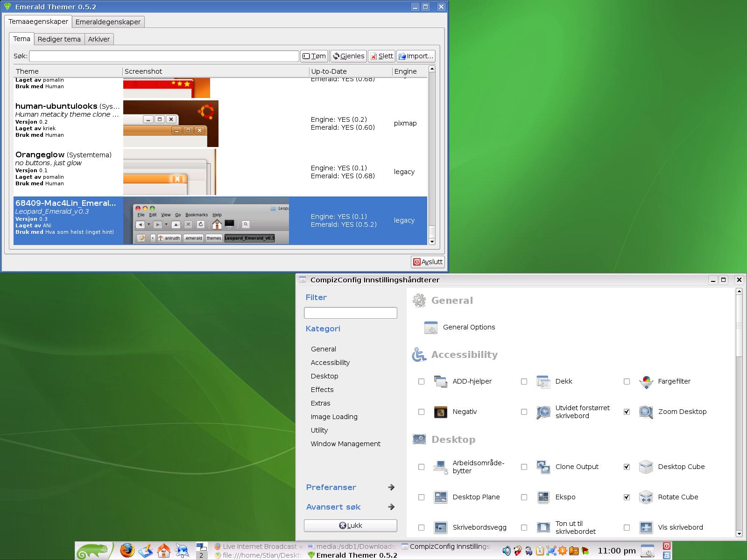
Task: Click CompizConfig scrollbar down arrow
Action: (x=739, y=533)
